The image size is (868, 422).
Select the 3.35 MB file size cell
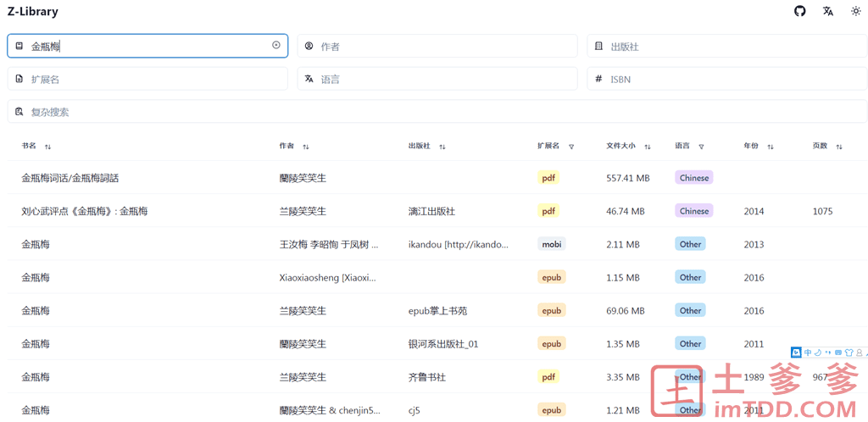[x=623, y=377]
